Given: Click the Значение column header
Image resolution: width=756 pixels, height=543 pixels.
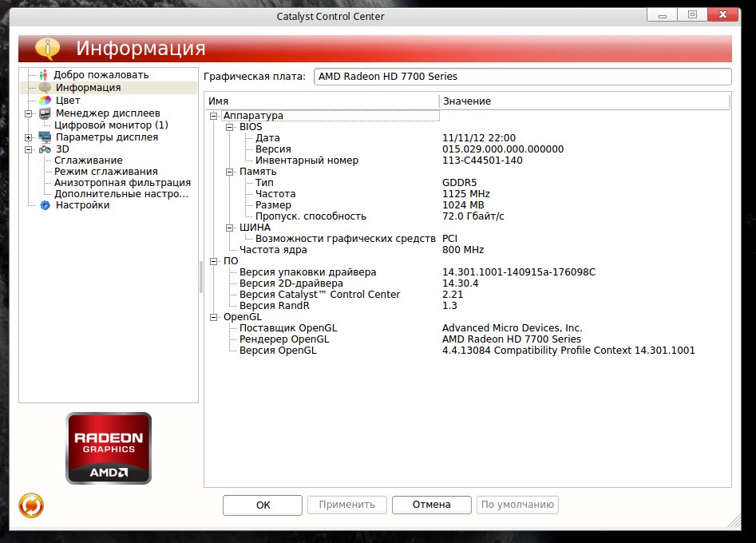Looking at the screenshot, I should [x=584, y=101].
